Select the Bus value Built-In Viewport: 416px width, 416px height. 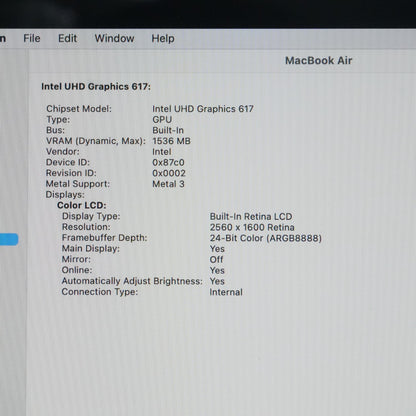[168, 130]
